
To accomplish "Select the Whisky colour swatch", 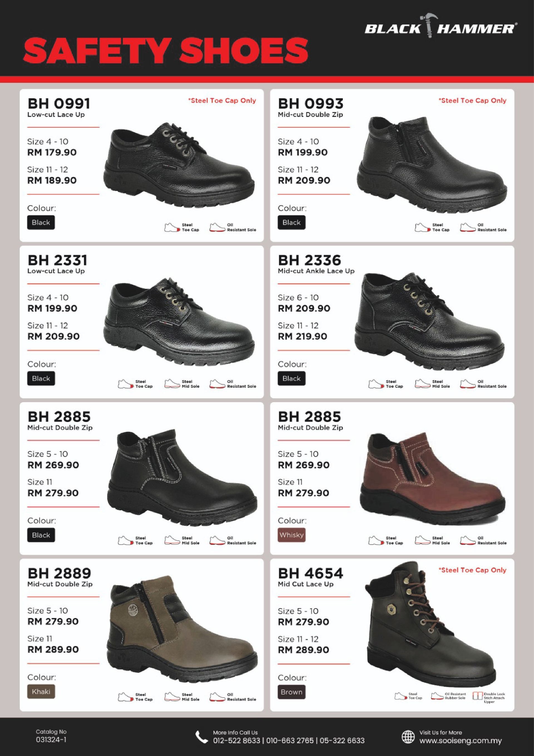I will pyautogui.click(x=291, y=535).
